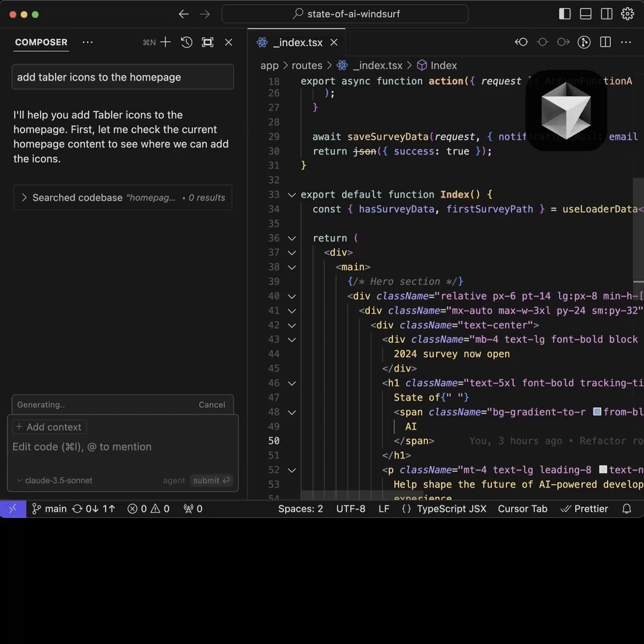Screen dimensions: 644x644
Task: Start a new composer with plus icon
Action: coord(166,42)
